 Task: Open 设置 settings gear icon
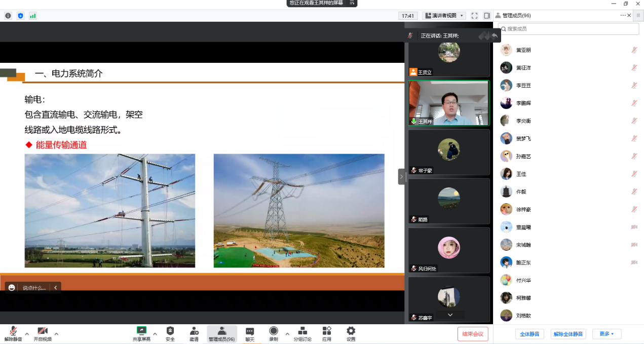351,331
